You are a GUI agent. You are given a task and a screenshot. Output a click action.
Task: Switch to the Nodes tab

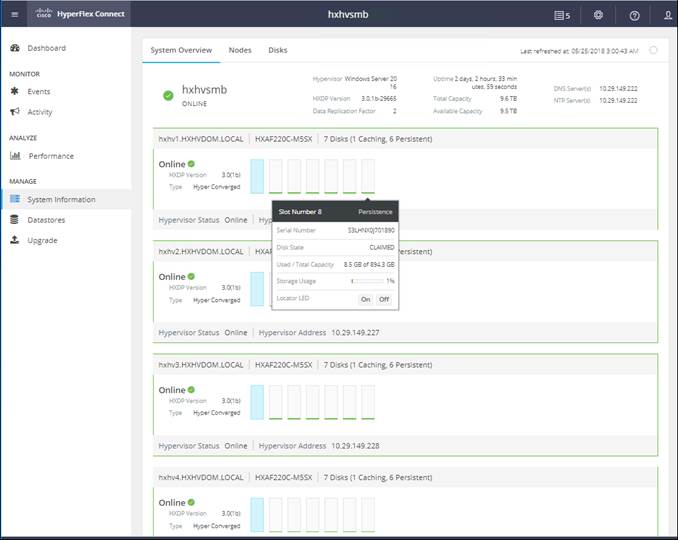tap(240, 50)
